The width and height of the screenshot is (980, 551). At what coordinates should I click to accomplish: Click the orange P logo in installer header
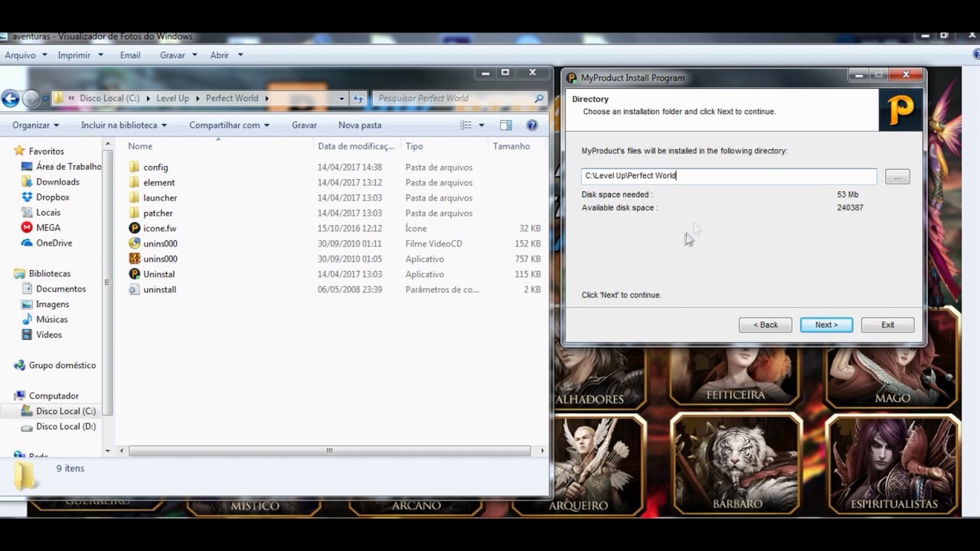coord(900,110)
